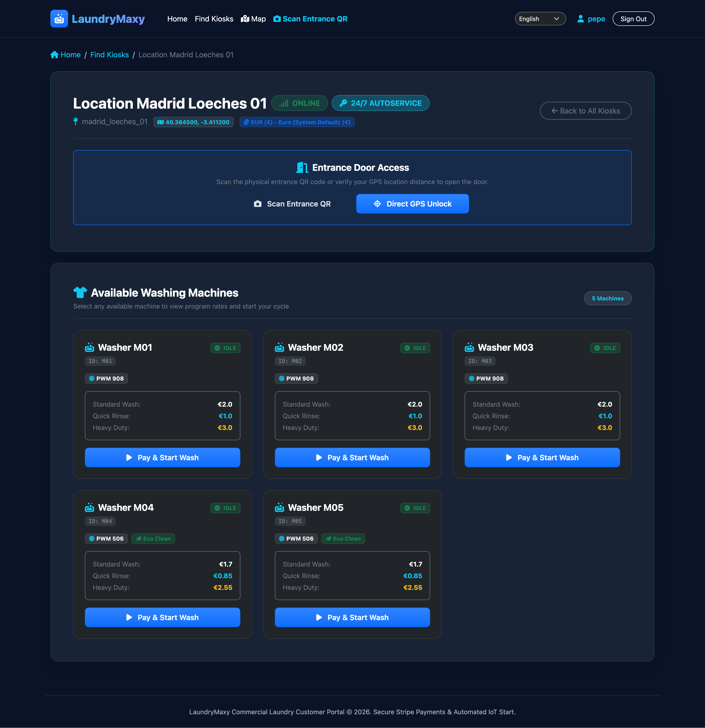Click the crosshair icon on GPS Unlock
The image size is (705, 728).
tap(377, 204)
